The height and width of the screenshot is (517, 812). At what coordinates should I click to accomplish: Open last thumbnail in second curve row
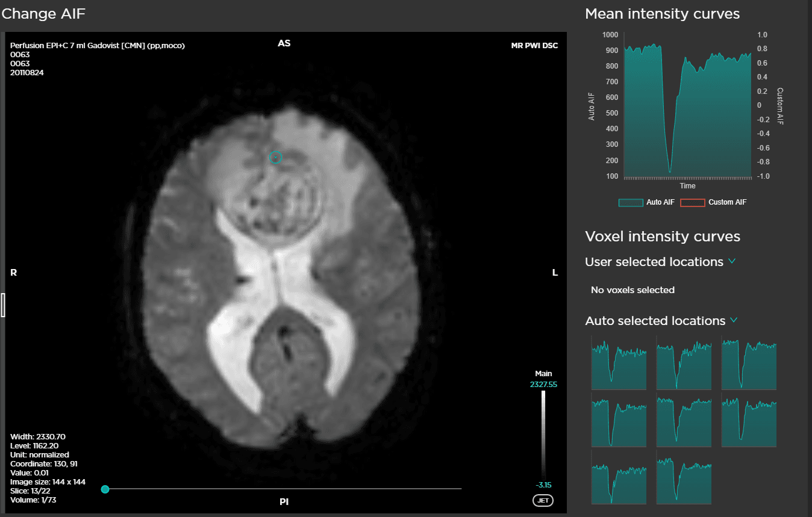click(749, 421)
